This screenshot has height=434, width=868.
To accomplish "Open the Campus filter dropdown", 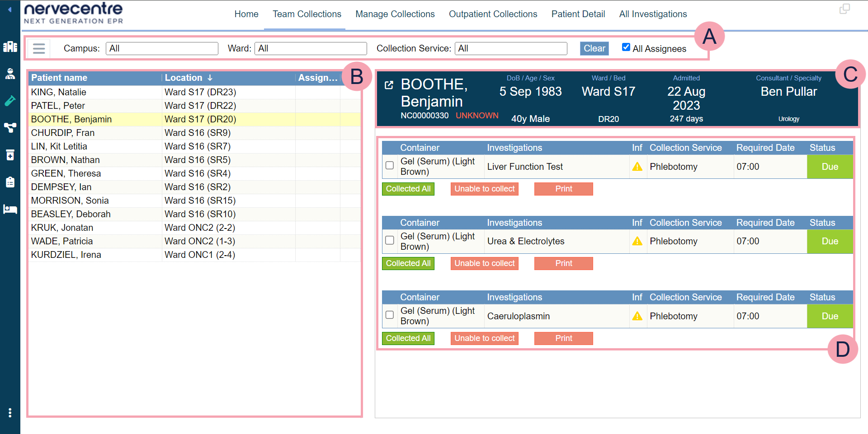I will (162, 48).
